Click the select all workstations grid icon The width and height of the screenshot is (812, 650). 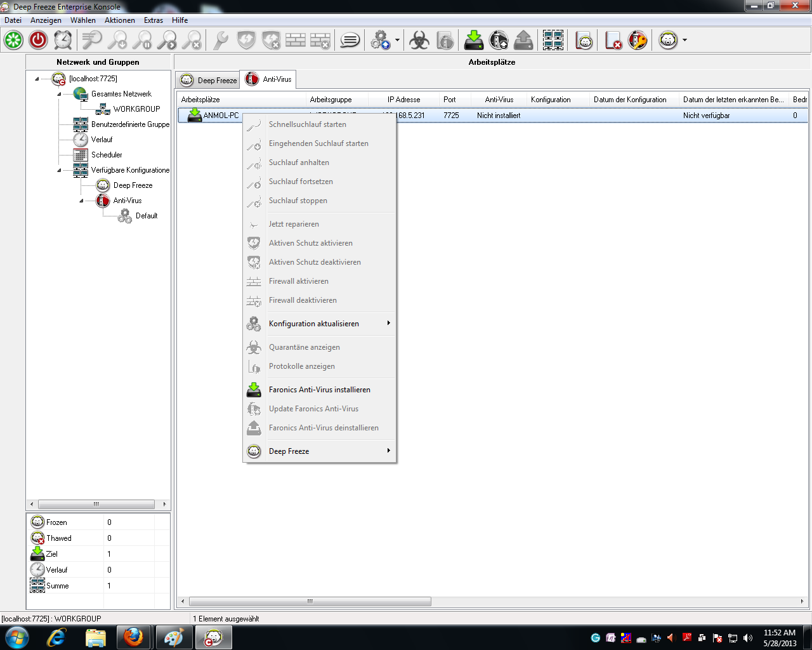point(553,40)
